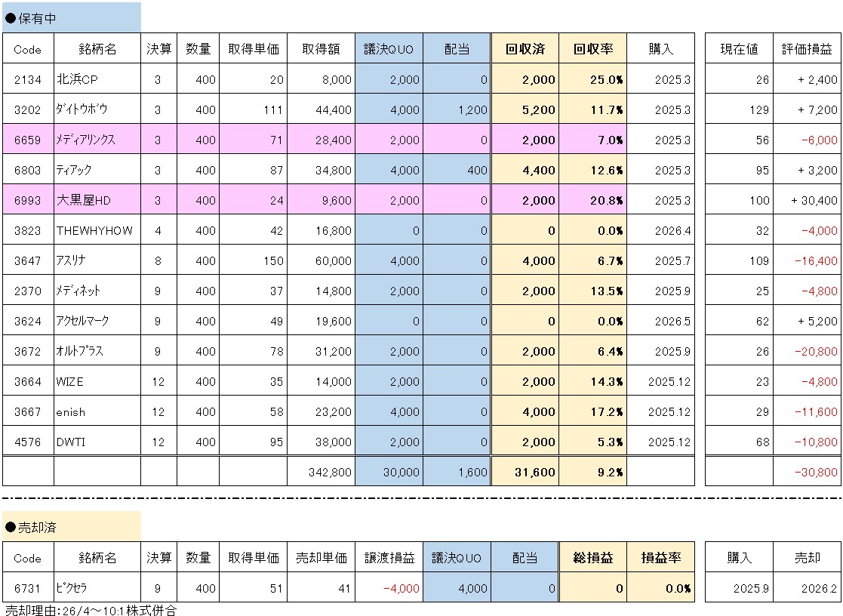Click code cell 3664
843x616 pixels.
[28, 381]
